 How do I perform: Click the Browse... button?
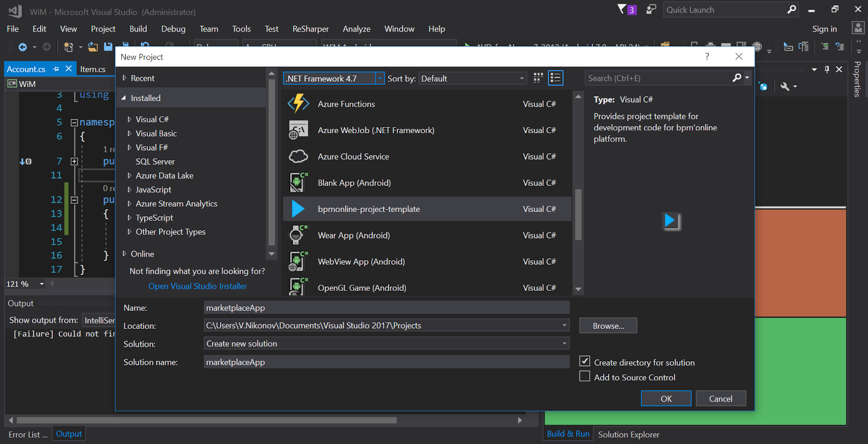[x=608, y=326]
